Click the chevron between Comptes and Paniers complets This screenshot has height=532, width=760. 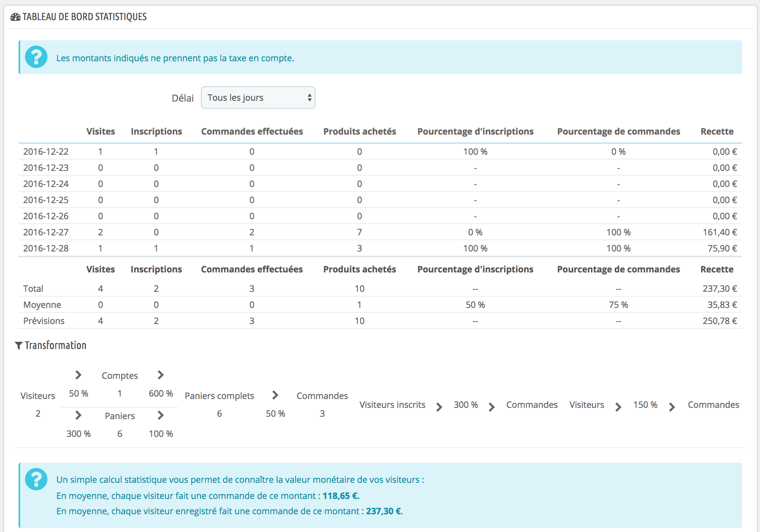160,375
